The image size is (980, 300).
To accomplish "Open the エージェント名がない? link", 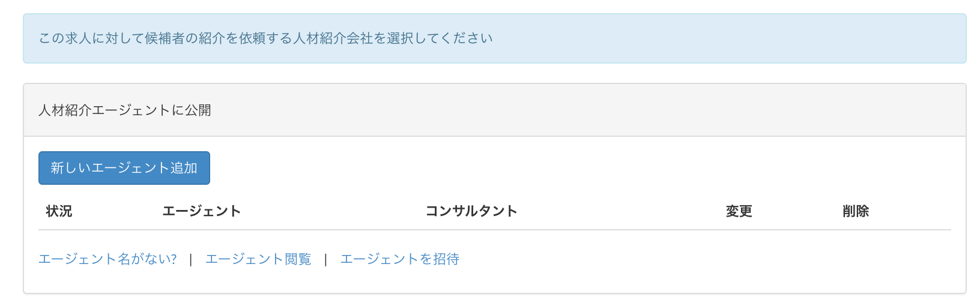I will click(x=107, y=259).
